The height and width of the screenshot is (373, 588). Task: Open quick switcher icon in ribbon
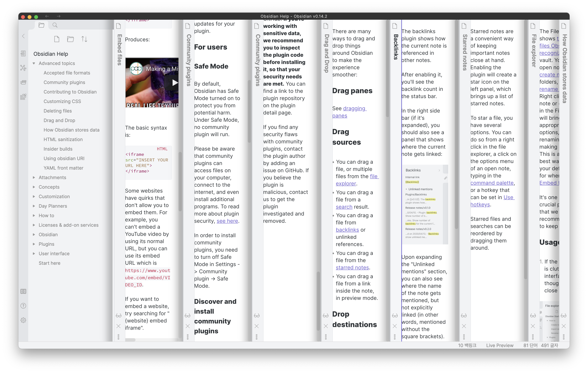[x=23, y=53]
